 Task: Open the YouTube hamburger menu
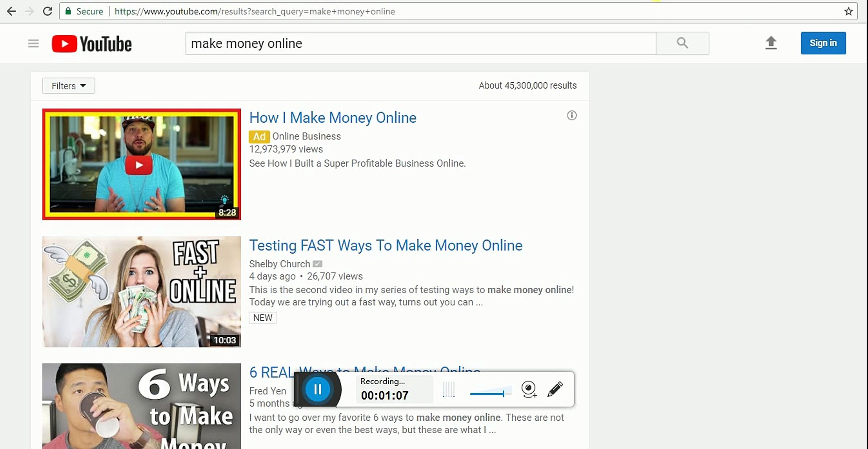[x=33, y=43]
